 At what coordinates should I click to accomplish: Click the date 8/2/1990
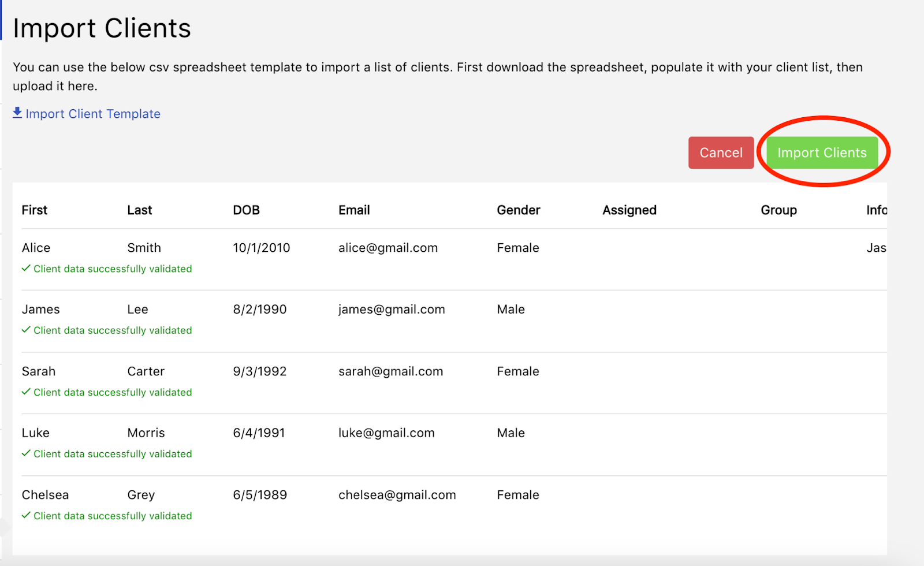(x=259, y=310)
